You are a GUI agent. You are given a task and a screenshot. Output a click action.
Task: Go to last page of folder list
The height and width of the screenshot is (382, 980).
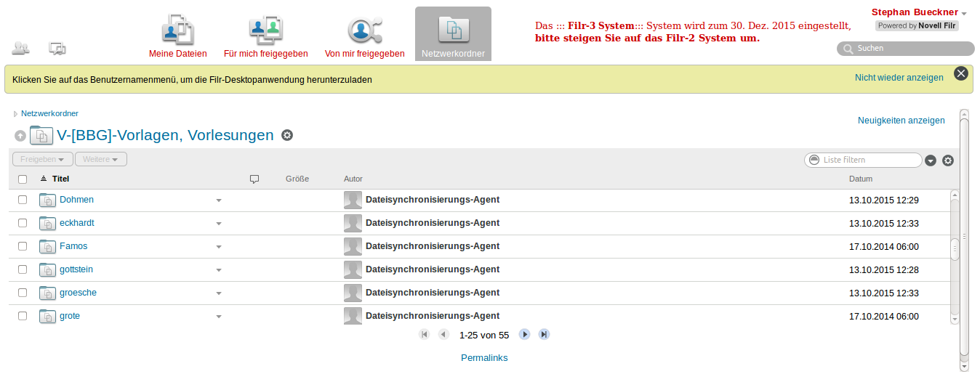544,334
